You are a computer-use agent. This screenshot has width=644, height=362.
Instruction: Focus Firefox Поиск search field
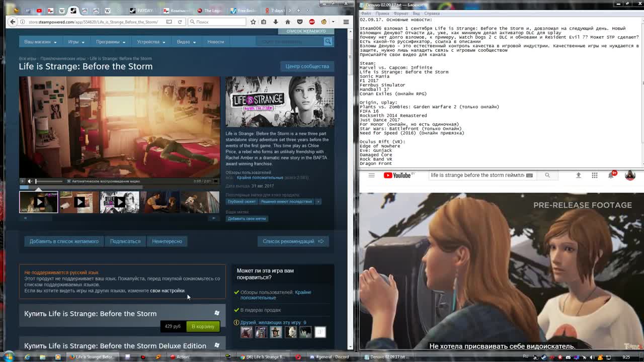click(217, 22)
